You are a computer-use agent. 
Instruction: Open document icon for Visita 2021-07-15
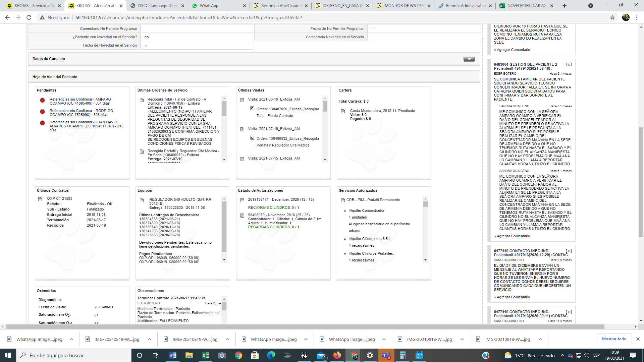(242, 159)
